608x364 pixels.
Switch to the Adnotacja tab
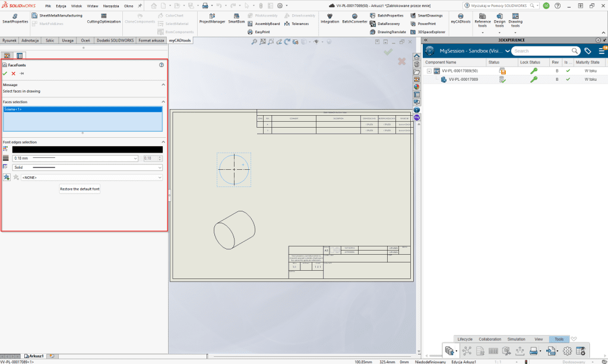pos(30,40)
